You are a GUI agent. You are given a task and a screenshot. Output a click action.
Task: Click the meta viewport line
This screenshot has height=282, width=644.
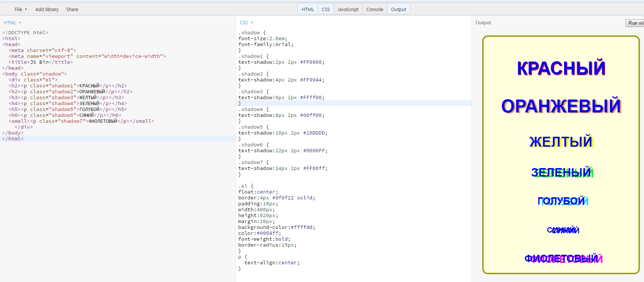point(87,56)
